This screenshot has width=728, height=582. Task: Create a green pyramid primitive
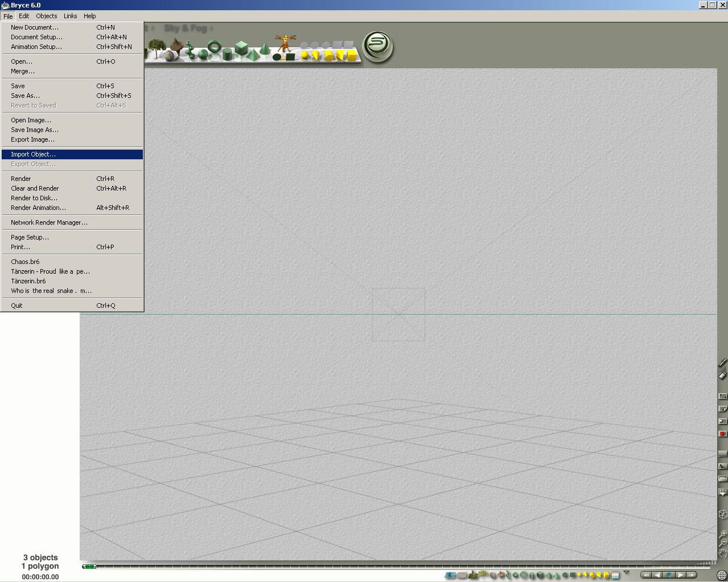253,55
